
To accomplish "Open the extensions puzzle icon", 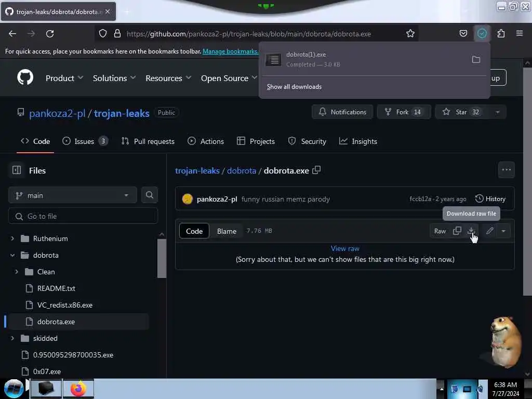I will point(501,33).
